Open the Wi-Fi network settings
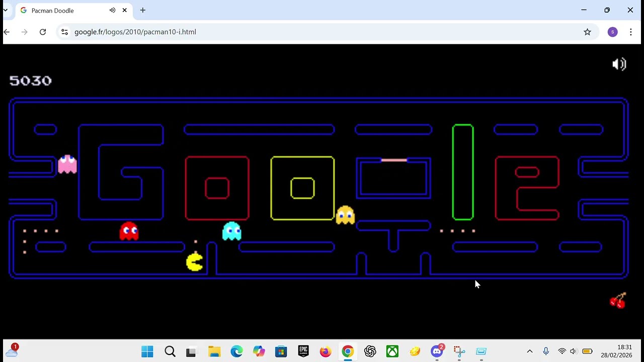The height and width of the screenshot is (362, 644). pyautogui.click(x=562, y=351)
